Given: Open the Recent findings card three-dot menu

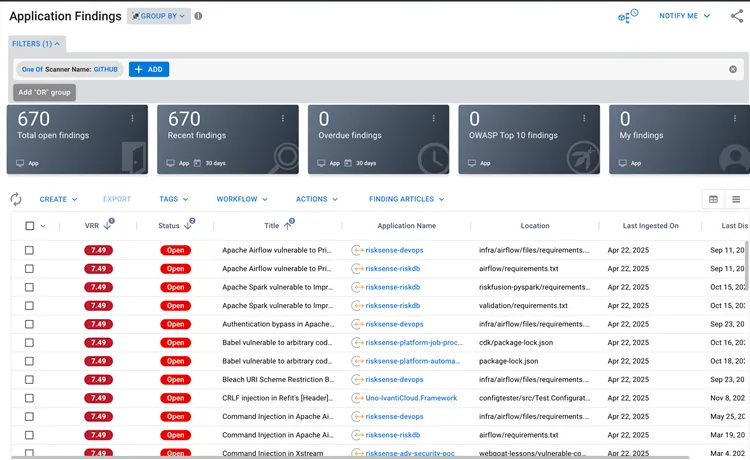Looking at the screenshot, I should tap(283, 118).
